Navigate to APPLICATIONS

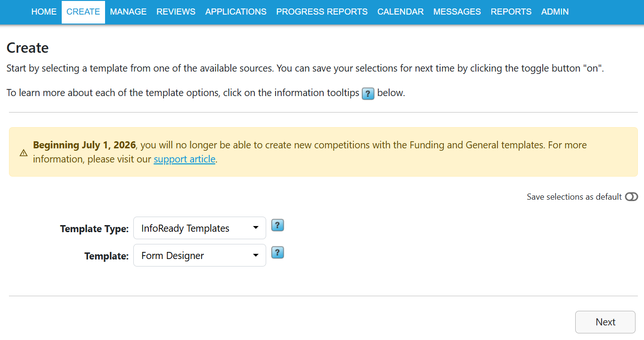click(x=236, y=12)
